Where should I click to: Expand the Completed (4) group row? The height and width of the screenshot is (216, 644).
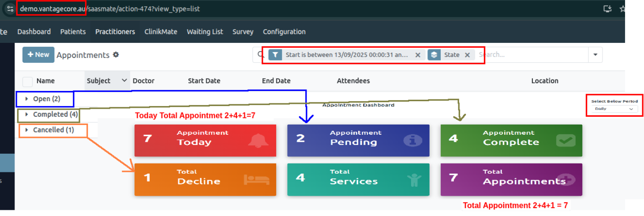pos(49,114)
